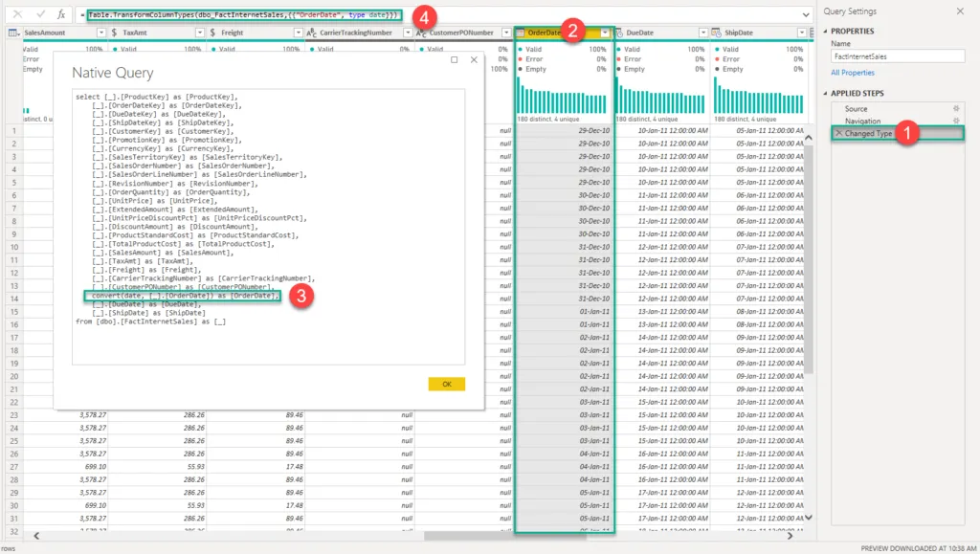Click the DueDate datetime type icon
980x554 pixels.
pos(621,33)
